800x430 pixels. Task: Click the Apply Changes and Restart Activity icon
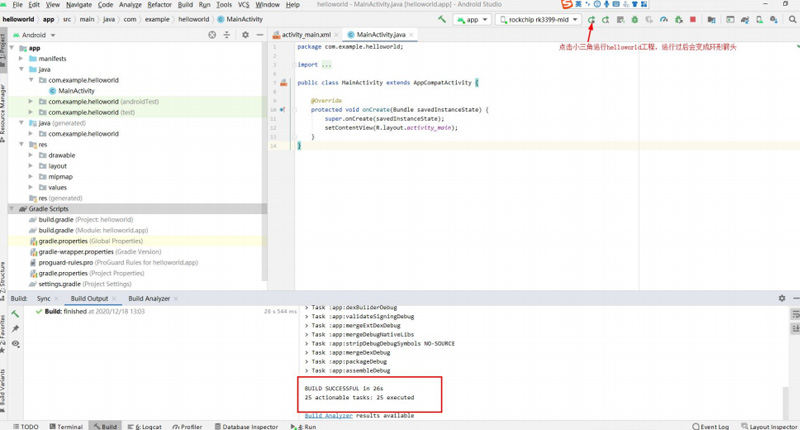[606, 19]
